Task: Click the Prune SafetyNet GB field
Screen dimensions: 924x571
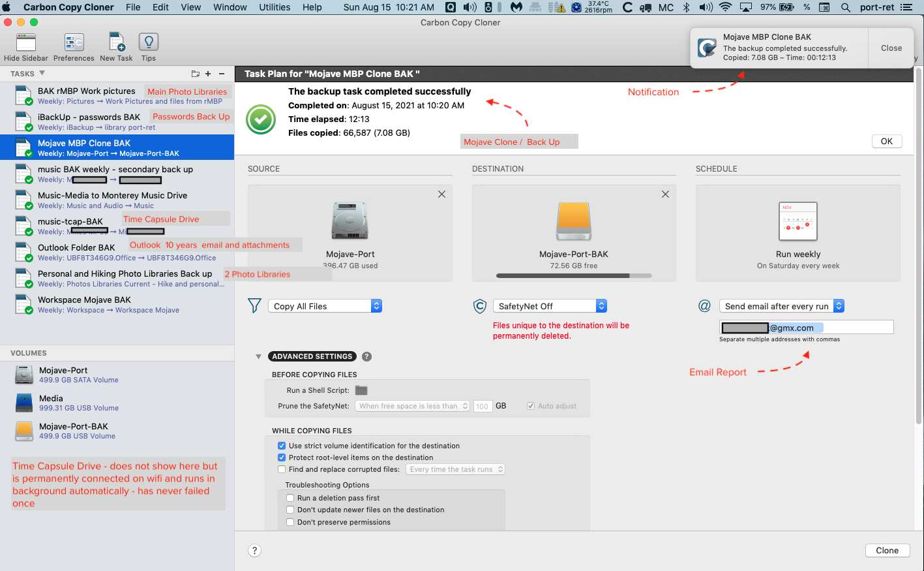Action: point(483,406)
